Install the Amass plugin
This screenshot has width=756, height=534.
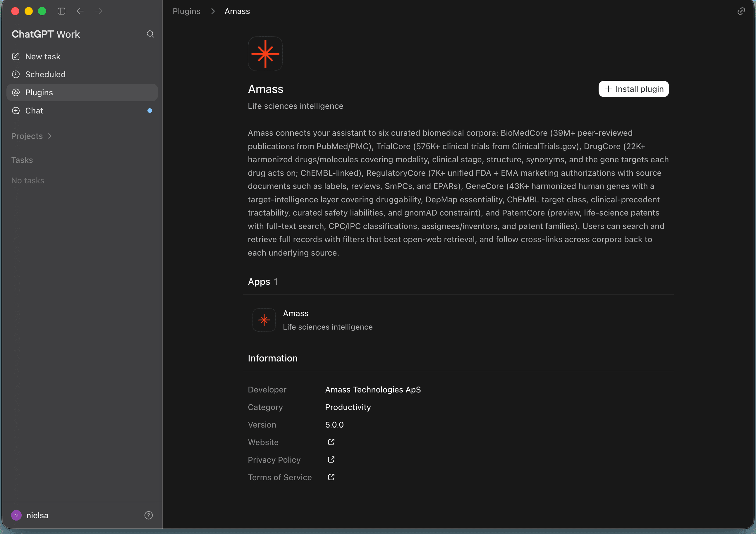tap(633, 89)
